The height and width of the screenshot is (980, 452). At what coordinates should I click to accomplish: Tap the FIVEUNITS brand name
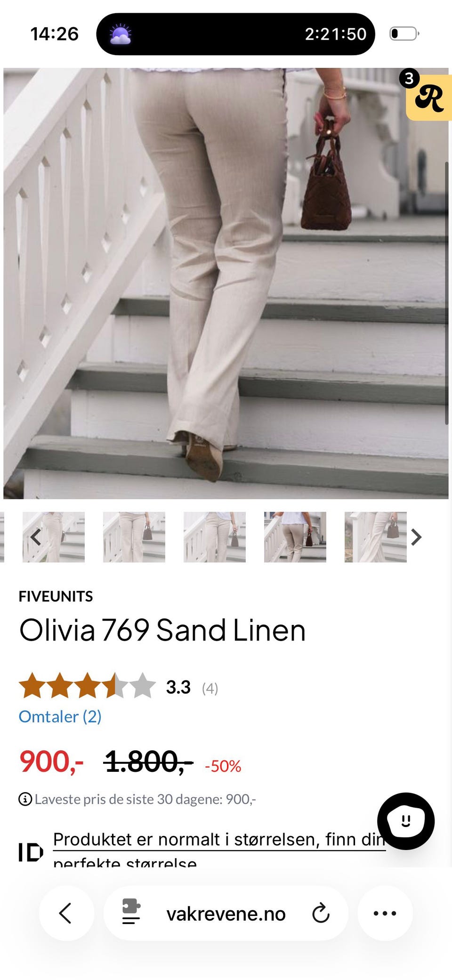(x=56, y=596)
